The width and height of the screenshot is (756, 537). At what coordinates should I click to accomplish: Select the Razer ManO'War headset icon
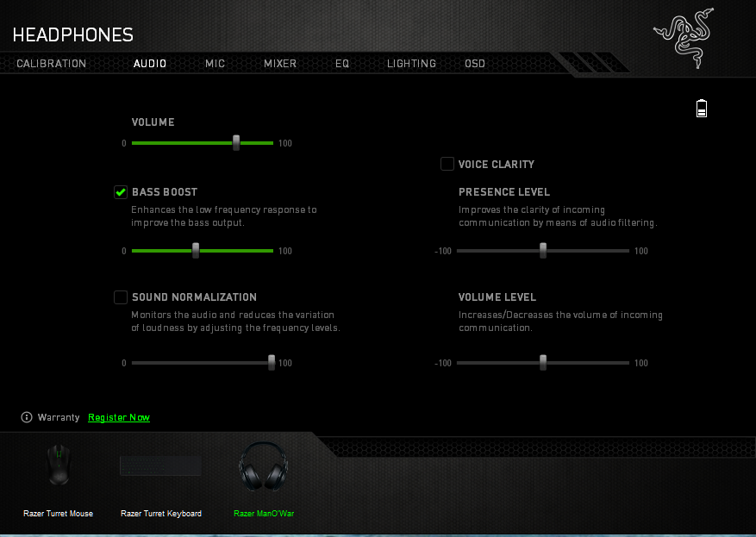coord(263,466)
